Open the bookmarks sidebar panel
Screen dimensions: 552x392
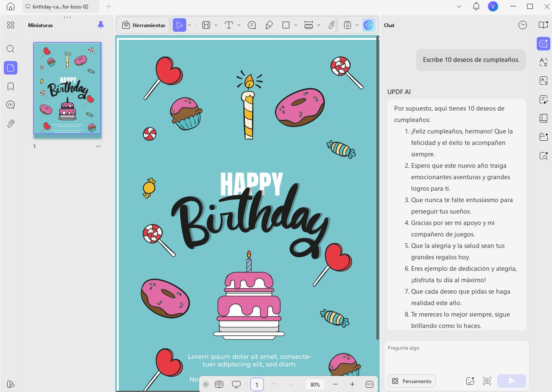pyautogui.click(x=11, y=86)
